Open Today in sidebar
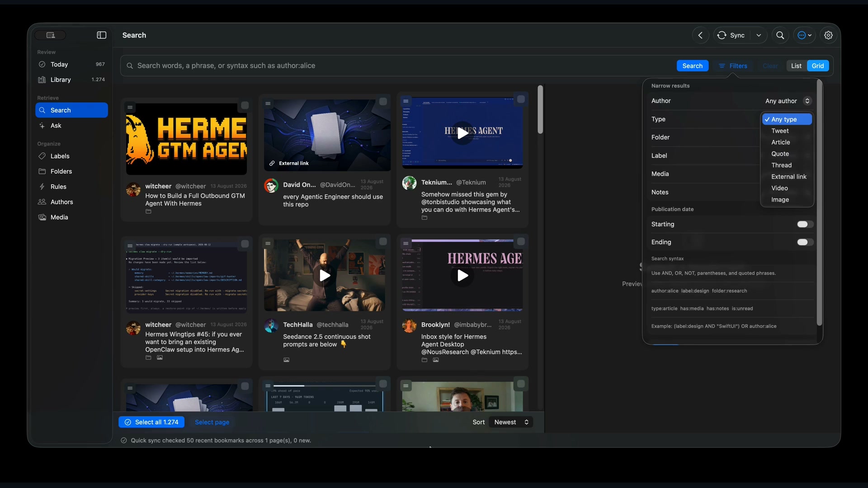The width and height of the screenshot is (868, 488). (71, 65)
